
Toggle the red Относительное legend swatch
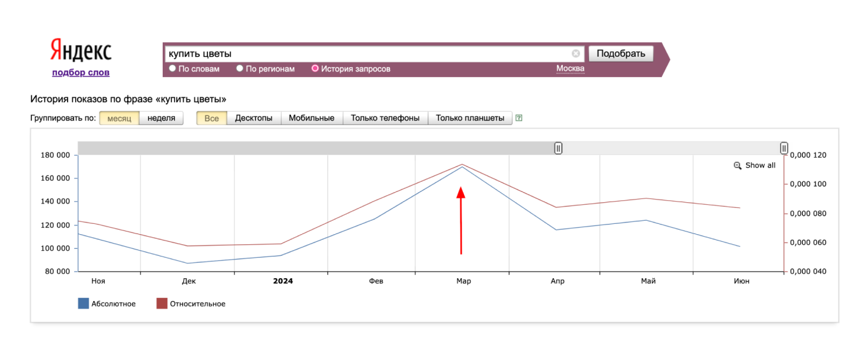coord(162,304)
